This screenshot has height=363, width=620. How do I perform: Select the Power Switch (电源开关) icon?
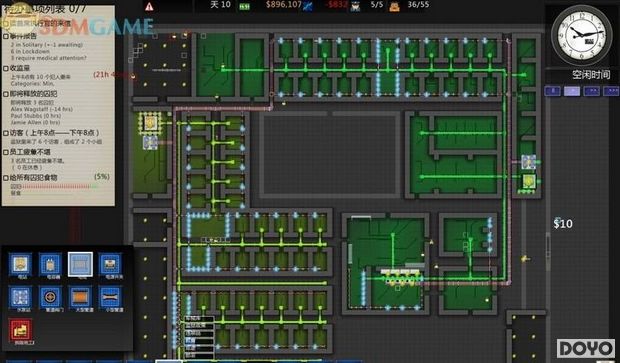(110, 264)
